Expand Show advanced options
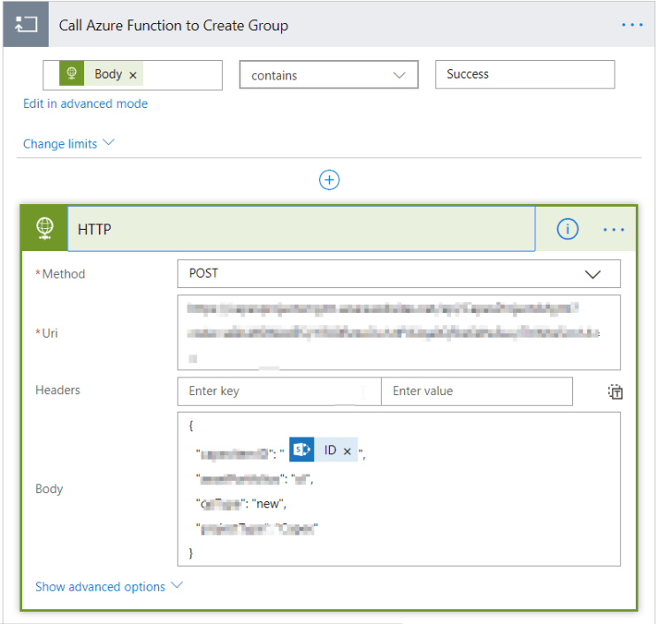Screen dimensions: 672x624 109,586
